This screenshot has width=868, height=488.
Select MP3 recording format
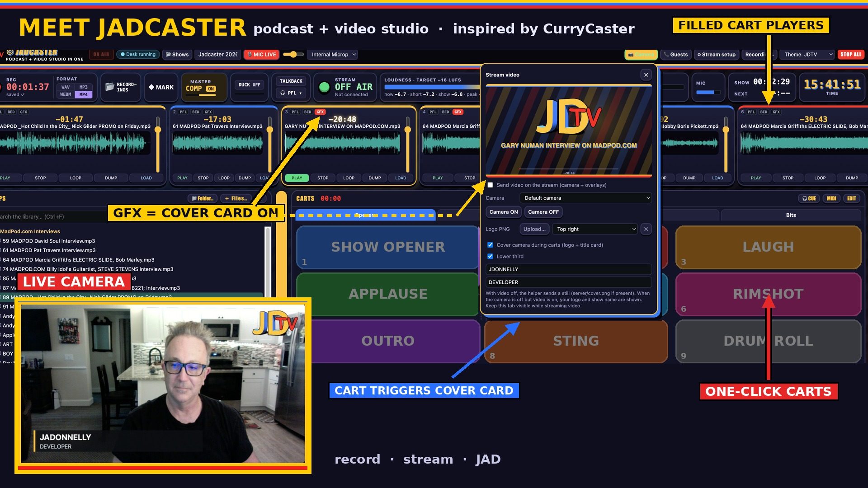click(84, 87)
